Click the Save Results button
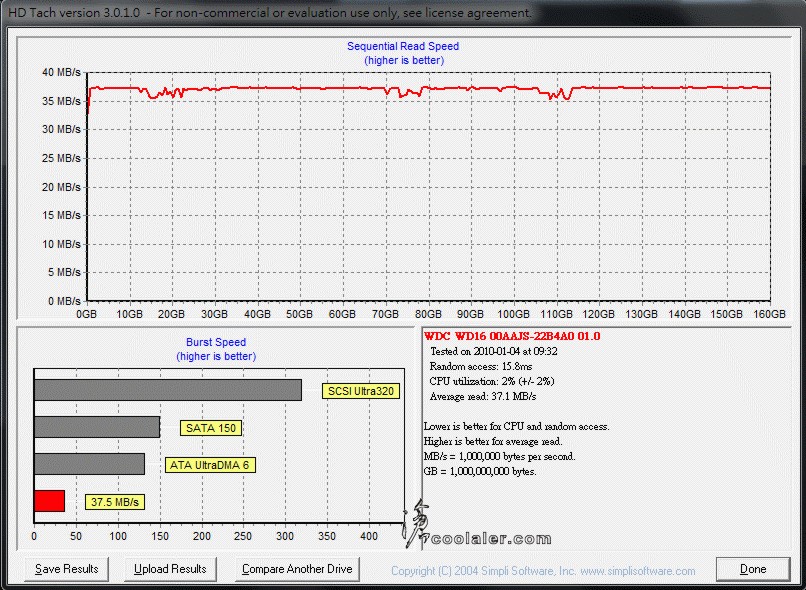806x590 pixels. (66, 569)
